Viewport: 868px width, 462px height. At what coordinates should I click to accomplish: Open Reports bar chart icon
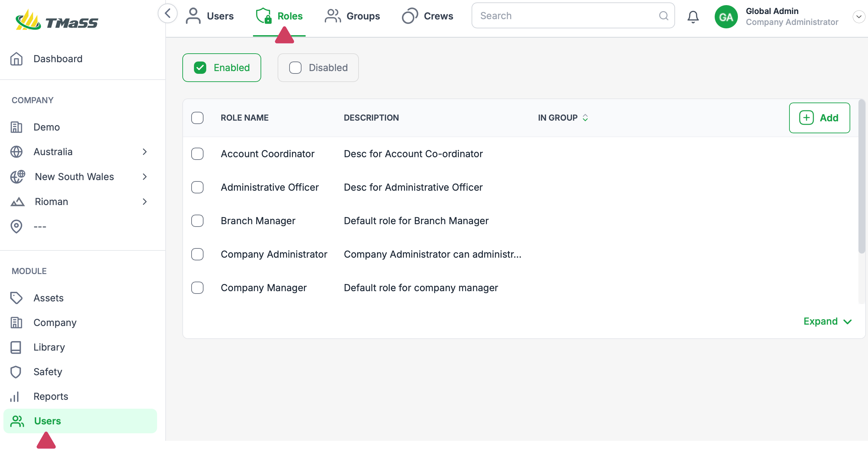[15, 396]
